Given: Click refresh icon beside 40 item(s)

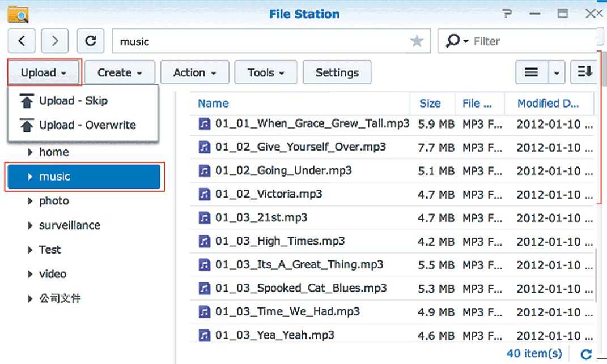Looking at the screenshot, I should click(x=586, y=354).
